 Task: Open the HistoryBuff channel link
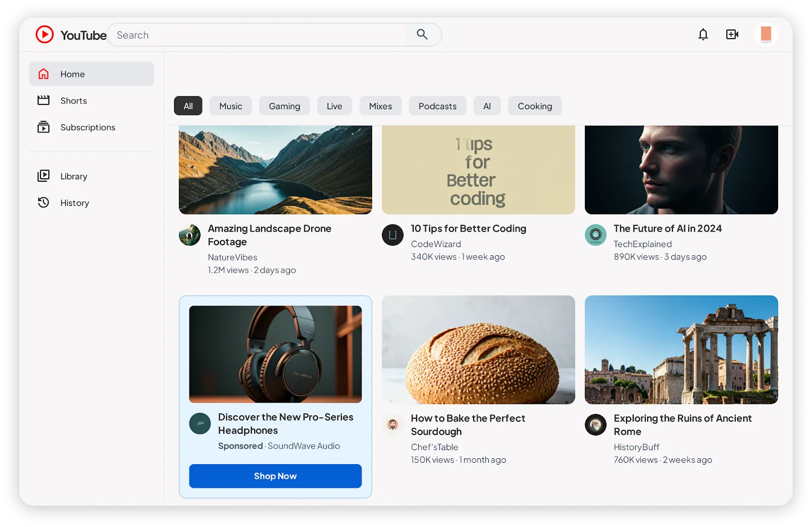pyautogui.click(x=636, y=447)
